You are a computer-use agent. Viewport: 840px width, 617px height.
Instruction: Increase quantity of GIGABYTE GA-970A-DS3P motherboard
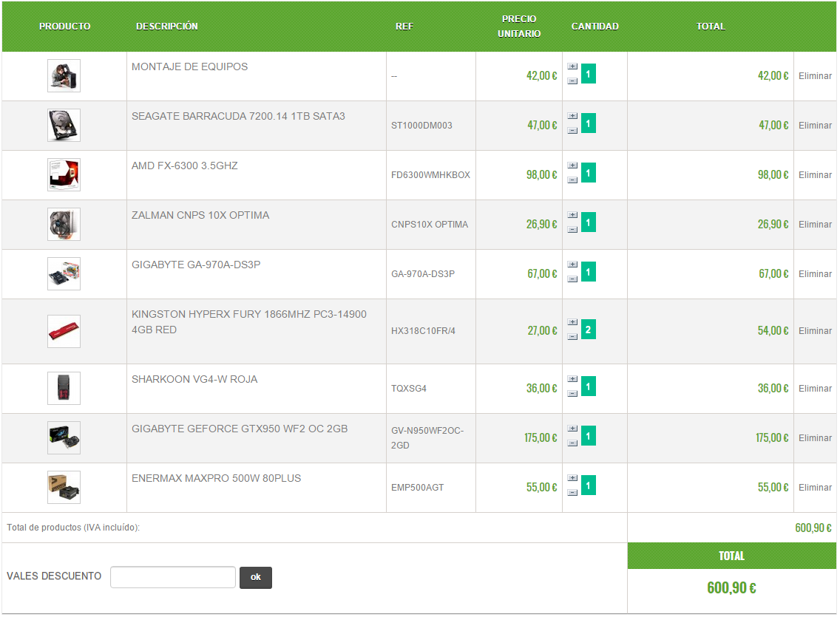point(572,265)
